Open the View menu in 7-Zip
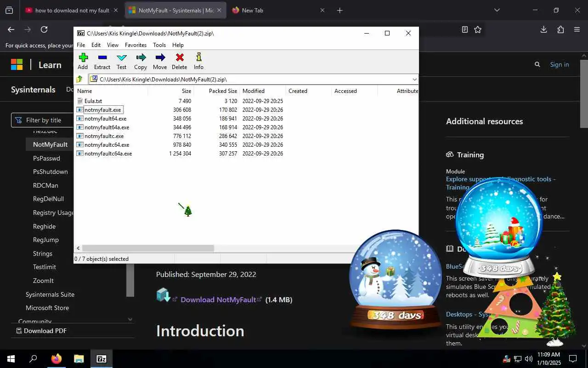588x368 pixels. 113,45
